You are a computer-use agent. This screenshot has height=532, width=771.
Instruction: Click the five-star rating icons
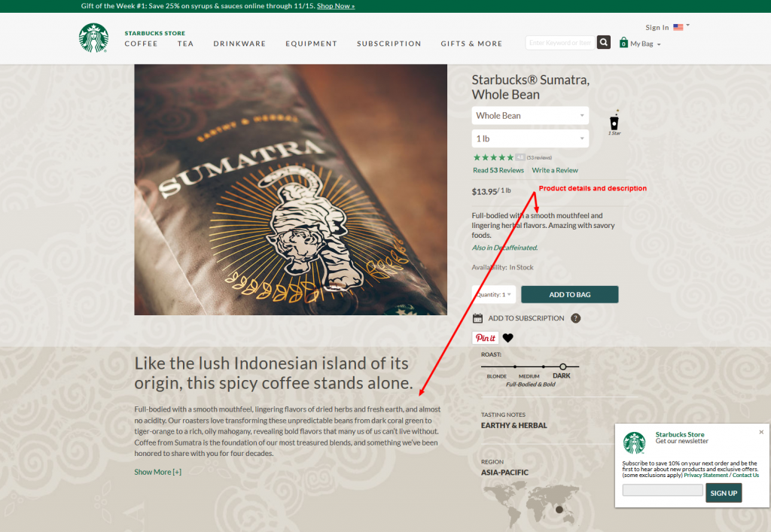pos(493,157)
